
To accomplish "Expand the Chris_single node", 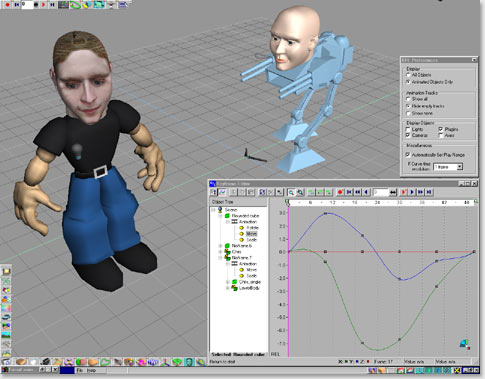I will click(228, 282).
